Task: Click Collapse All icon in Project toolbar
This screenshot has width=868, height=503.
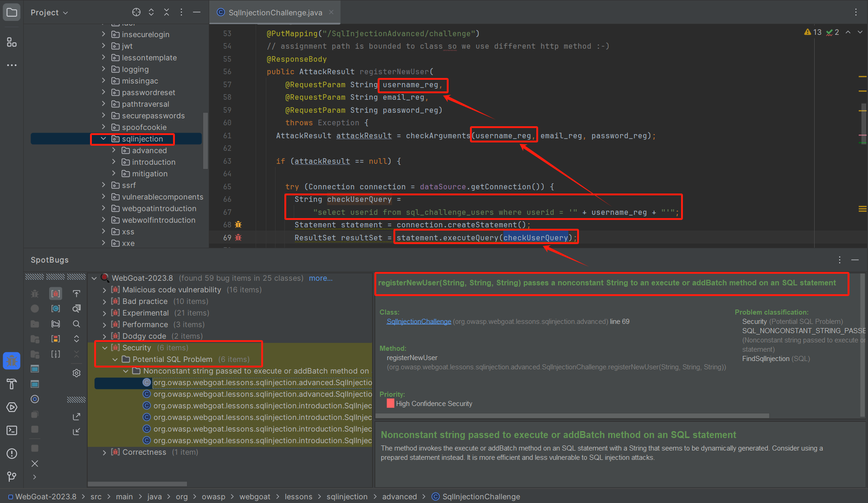Action: coord(167,12)
